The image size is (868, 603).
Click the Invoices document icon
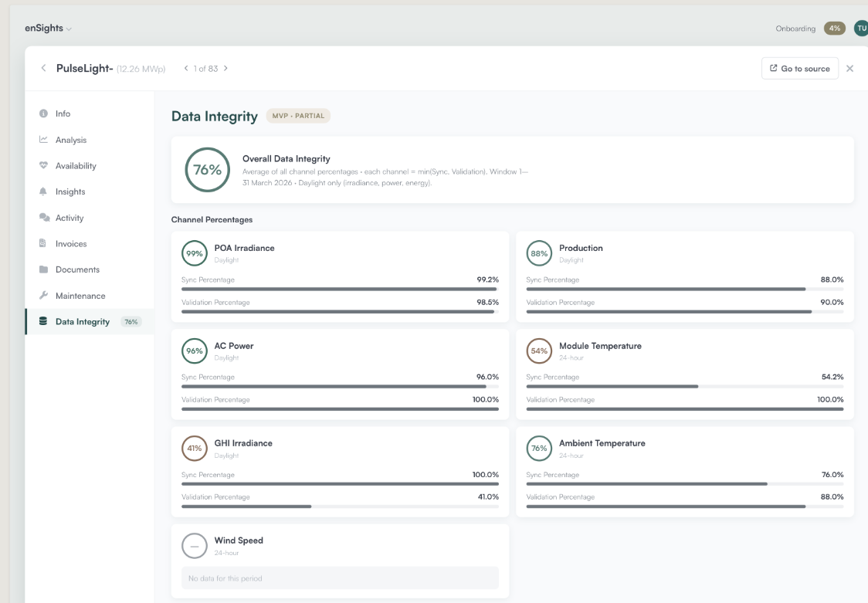pos(42,243)
